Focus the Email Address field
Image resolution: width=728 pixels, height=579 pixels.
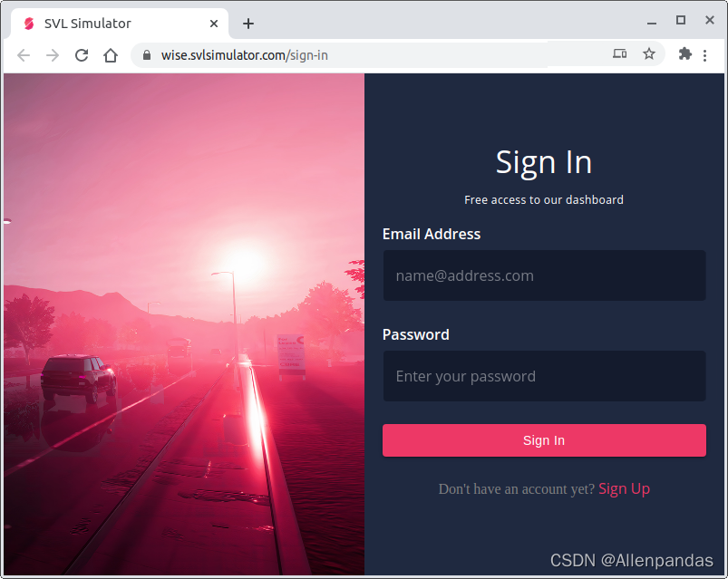point(544,275)
